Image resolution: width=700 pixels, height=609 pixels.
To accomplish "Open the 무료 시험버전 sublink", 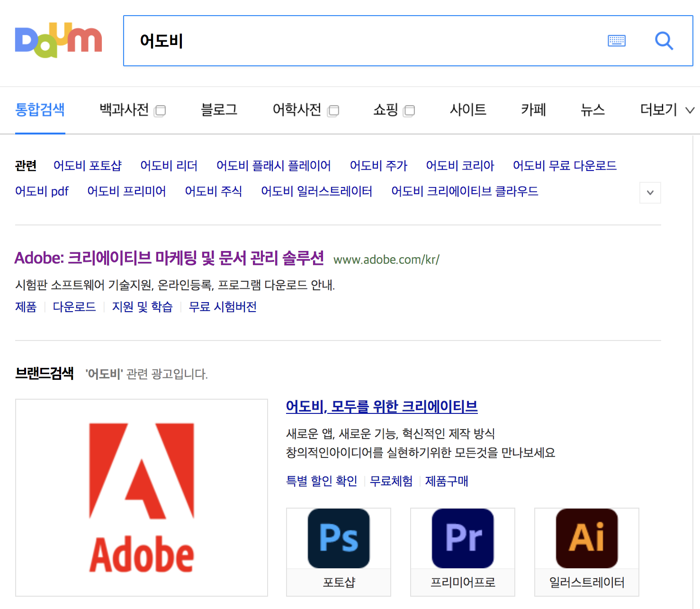I will [223, 307].
